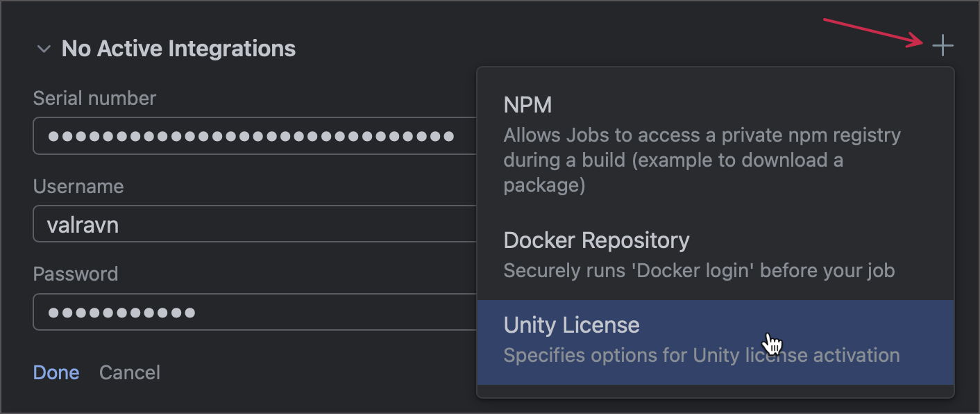Click the Serial number label

point(94,98)
